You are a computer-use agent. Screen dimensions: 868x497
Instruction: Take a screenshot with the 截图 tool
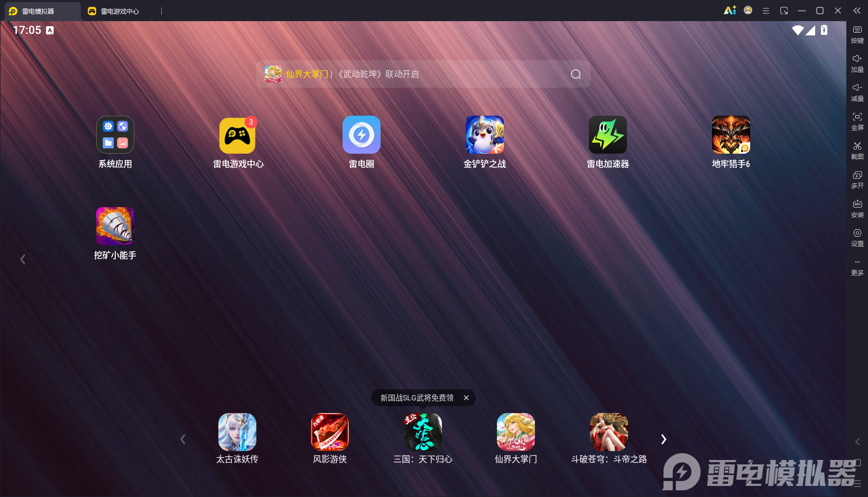tap(857, 151)
